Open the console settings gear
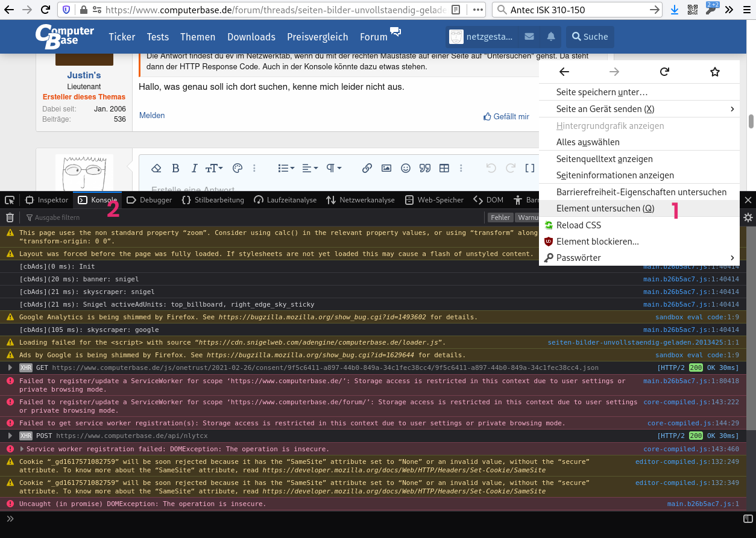Image resolution: width=756 pixels, height=538 pixels. [748, 217]
